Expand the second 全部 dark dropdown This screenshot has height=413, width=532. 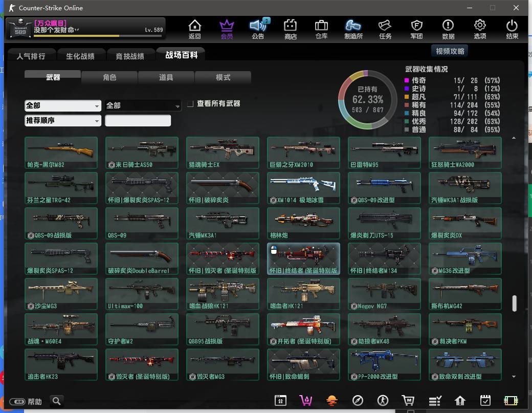pyautogui.click(x=143, y=105)
